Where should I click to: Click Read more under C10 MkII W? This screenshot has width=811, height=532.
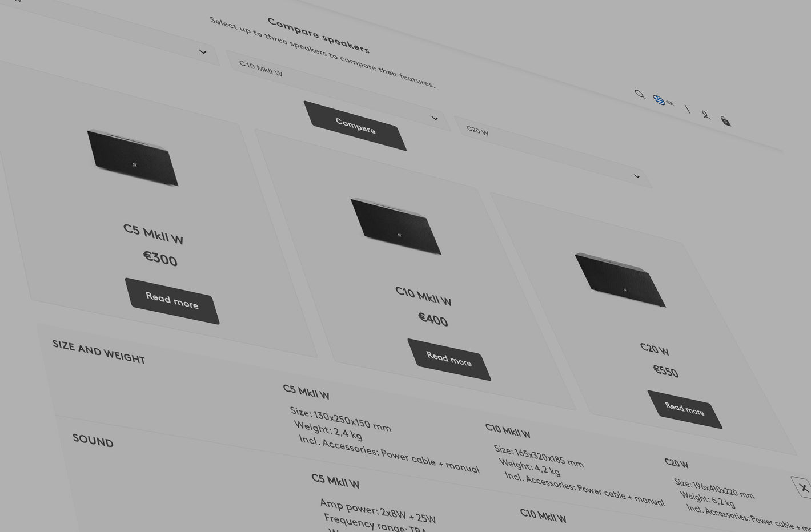coord(449,360)
